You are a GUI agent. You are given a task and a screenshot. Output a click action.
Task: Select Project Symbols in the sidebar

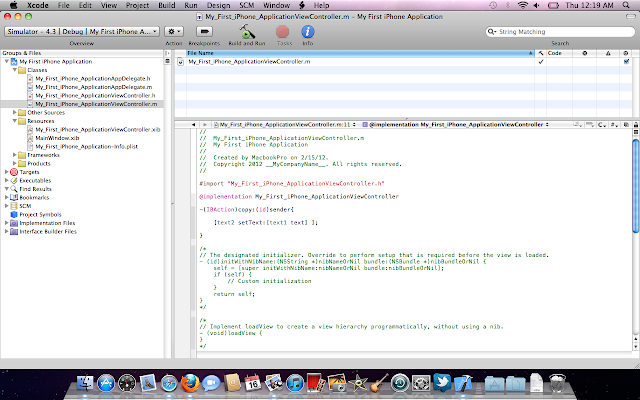coord(40,214)
